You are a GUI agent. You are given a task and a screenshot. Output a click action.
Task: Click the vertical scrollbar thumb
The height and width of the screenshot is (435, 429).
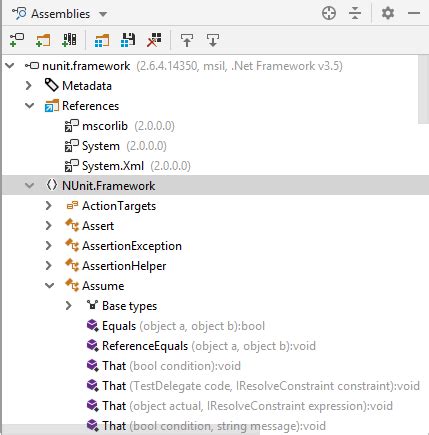(x=423, y=90)
